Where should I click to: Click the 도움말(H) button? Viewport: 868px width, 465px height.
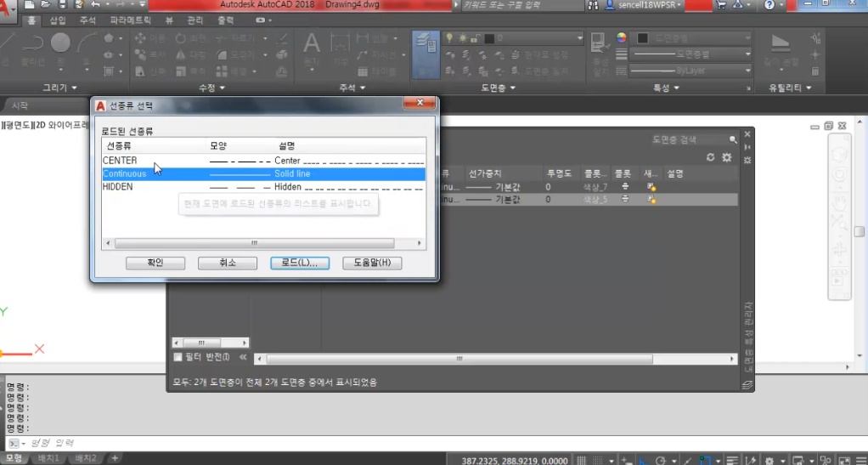point(372,263)
